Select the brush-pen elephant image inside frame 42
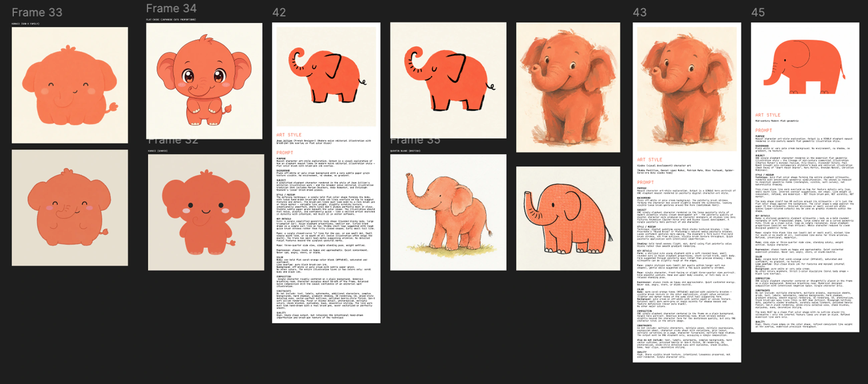The height and width of the screenshot is (384, 868). click(326, 77)
